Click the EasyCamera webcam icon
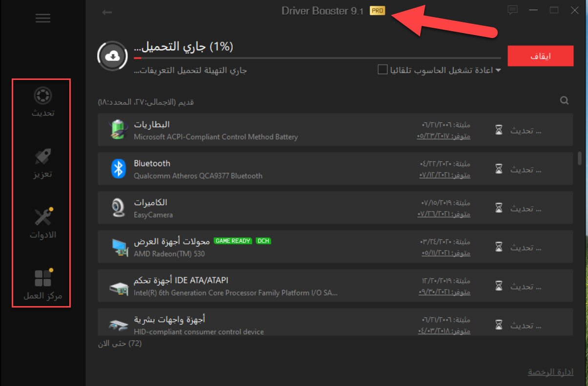The height and width of the screenshot is (386, 588). (x=118, y=208)
